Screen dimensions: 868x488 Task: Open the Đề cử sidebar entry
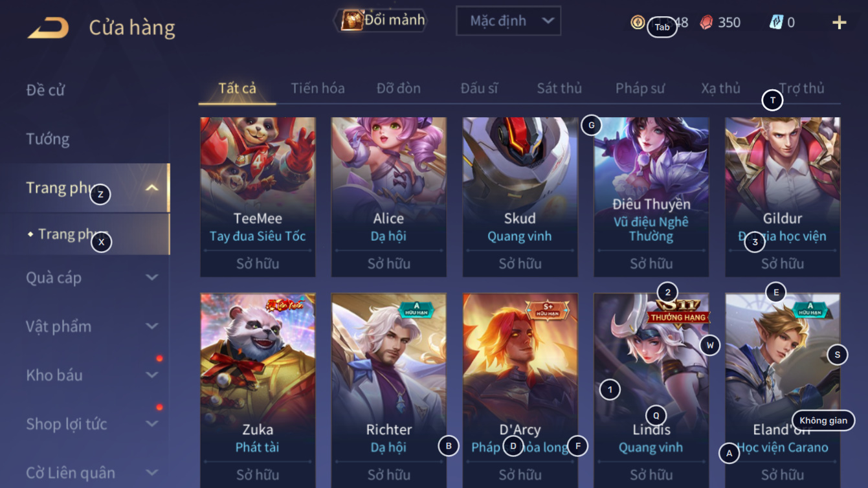coord(45,90)
